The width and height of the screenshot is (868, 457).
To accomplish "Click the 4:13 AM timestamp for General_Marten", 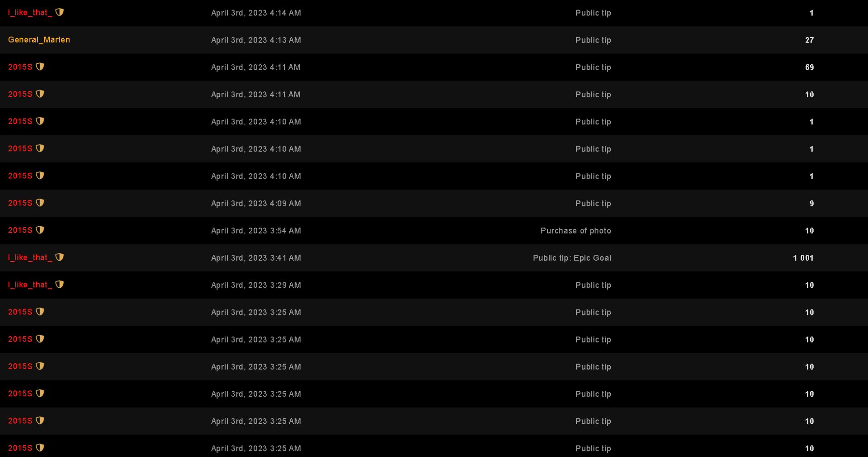I will 256,40.
